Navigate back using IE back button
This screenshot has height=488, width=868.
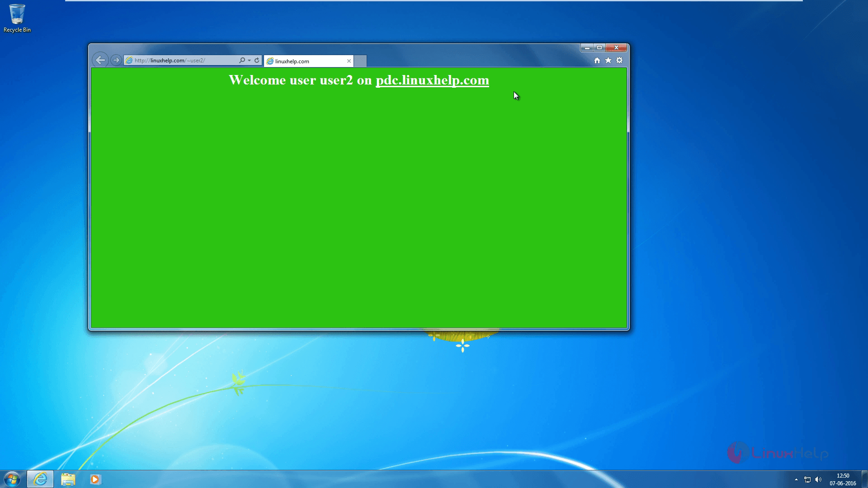pyautogui.click(x=99, y=60)
